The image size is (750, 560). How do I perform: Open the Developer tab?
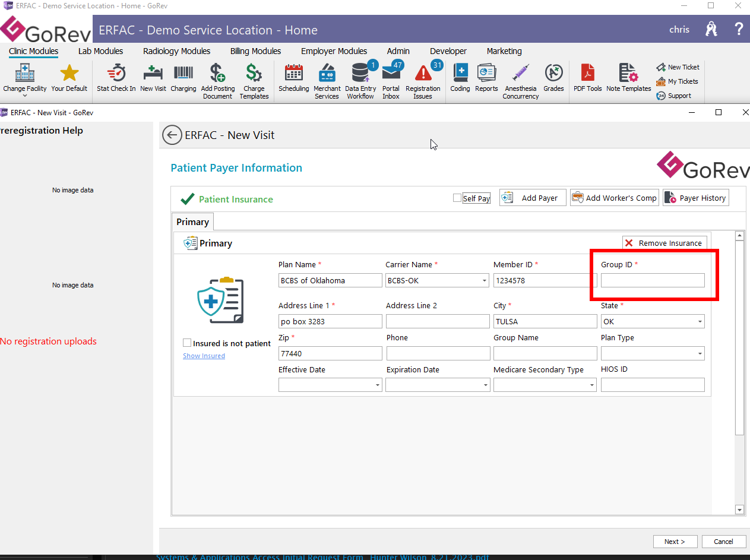pos(448,51)
